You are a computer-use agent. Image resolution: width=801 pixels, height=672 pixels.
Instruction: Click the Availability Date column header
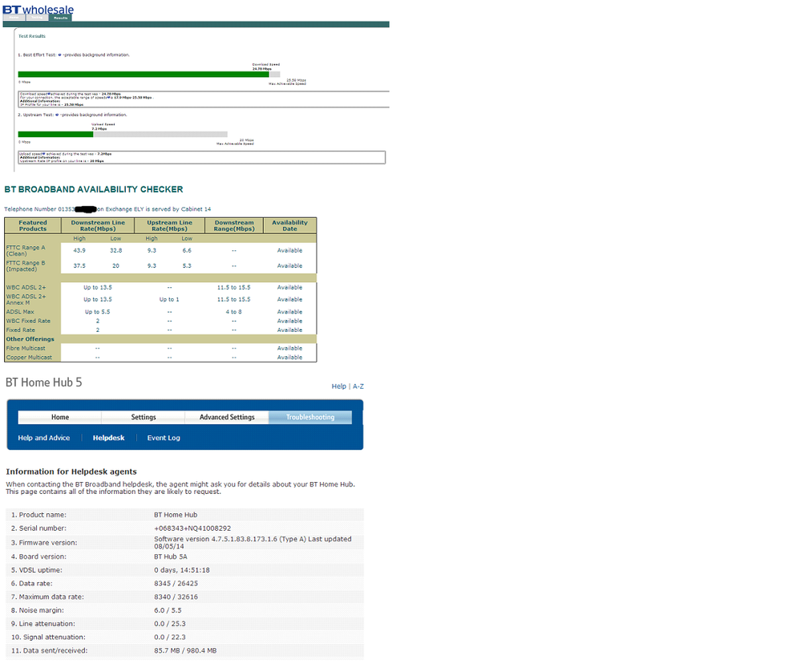[289, 226]
